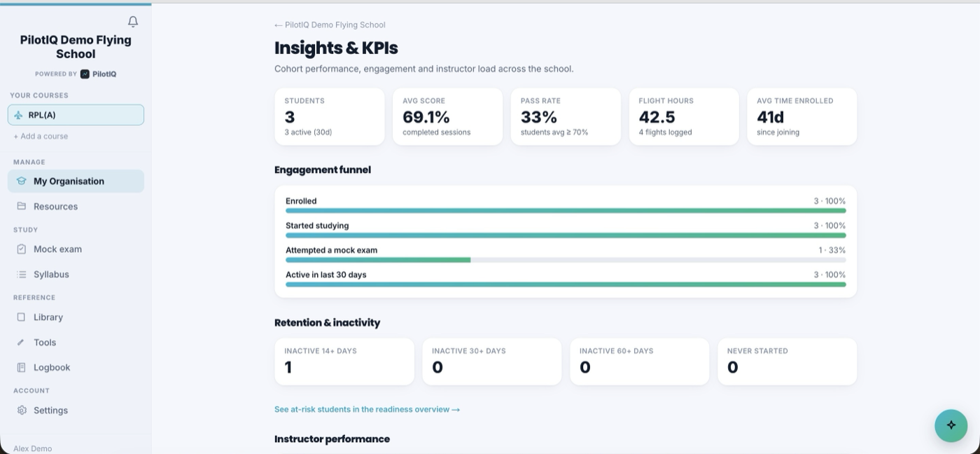This screenshot has width=980, height=454.
Task: Click the Tools pencil icon
Action: click(x=21, y=342)
